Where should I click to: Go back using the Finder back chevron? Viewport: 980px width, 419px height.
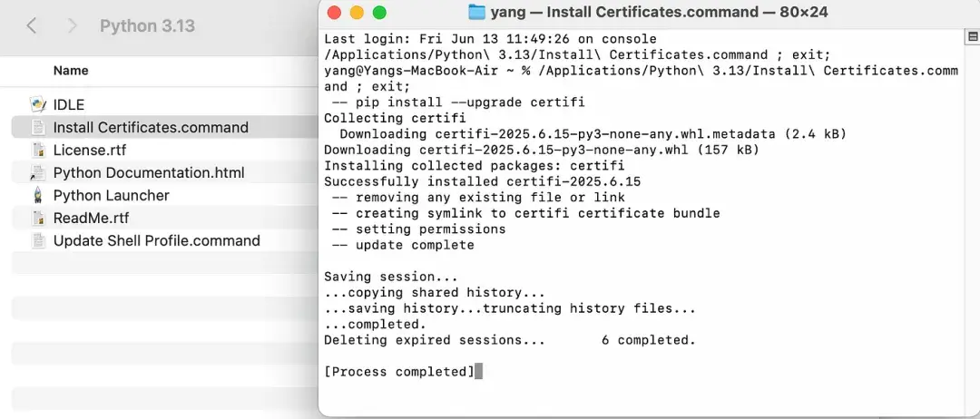(32, 25)
